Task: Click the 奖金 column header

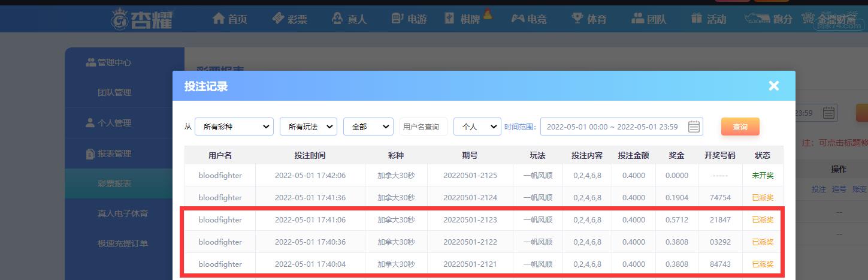Action: click(677, 155)
